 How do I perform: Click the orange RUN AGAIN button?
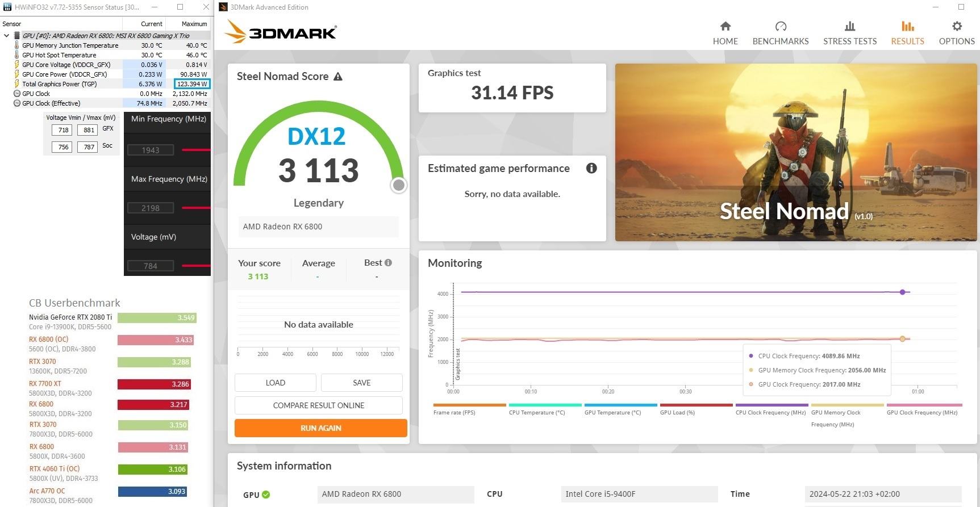click(320, 428)
